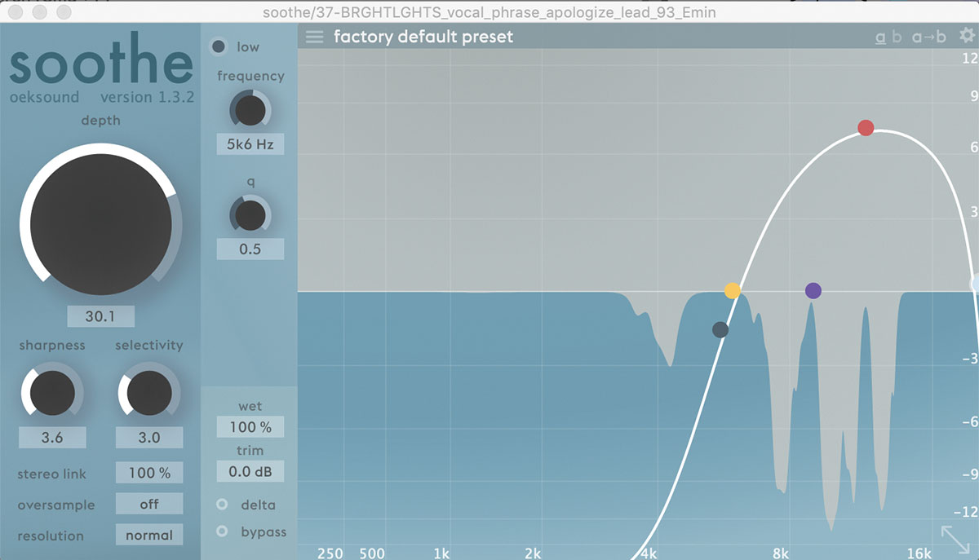This screenshot has width=979, height=560.
Task: Click the trim value 0.0 dB
Action: (x=250, y=470)
